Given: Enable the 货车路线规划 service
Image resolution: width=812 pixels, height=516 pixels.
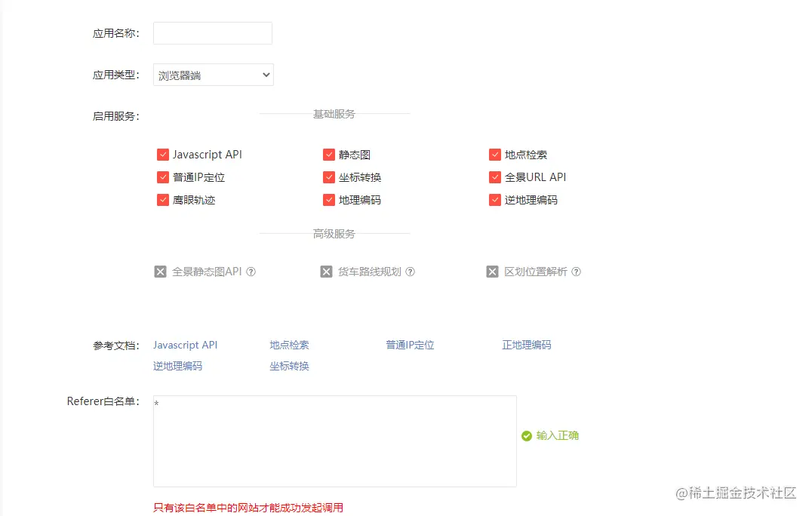Looking at the screenshot, I should click(326, 271).
